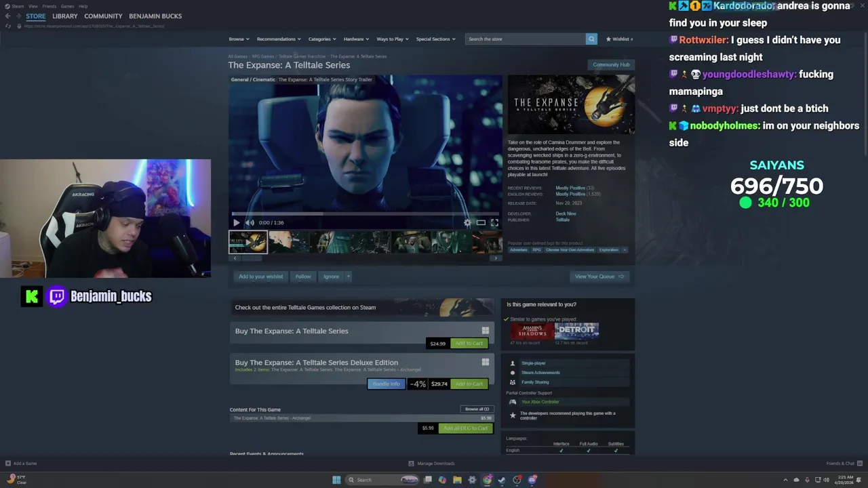Select the highlighted story trailer thumbnail

248,242
